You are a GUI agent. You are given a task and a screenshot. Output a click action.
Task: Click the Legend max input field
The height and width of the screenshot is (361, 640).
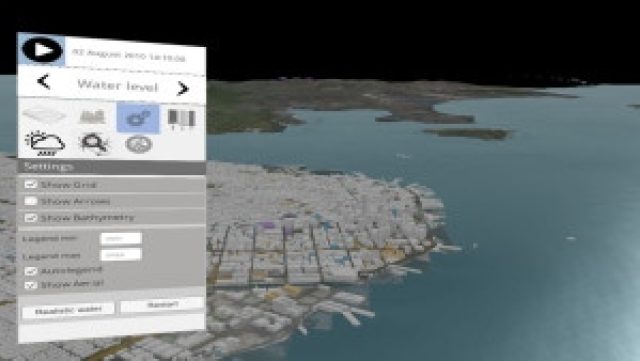pos(121,254)
